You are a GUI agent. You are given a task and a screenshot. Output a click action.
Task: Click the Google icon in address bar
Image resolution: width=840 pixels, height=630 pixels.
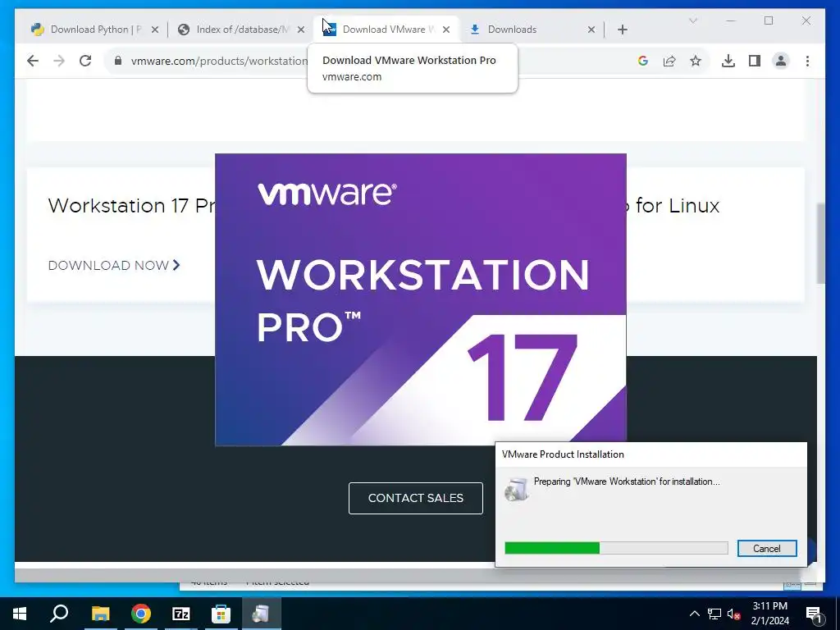pyautogui.click(x=643, y=61)
